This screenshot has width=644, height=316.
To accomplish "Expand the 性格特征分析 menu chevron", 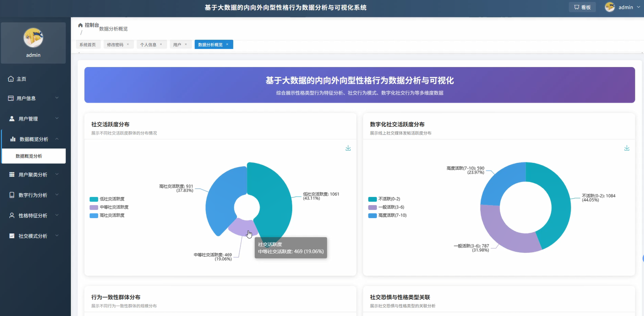I will 57,215.
